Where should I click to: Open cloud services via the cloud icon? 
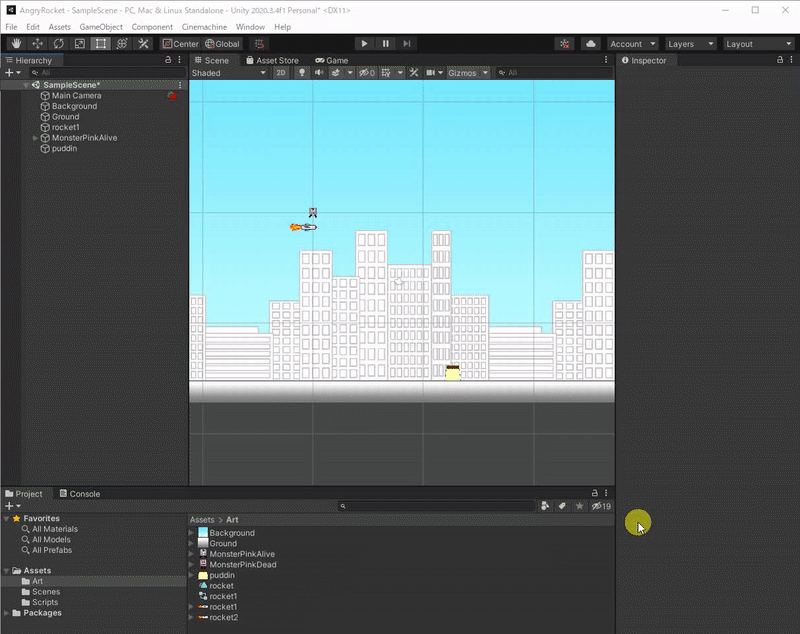click(591, 44)
